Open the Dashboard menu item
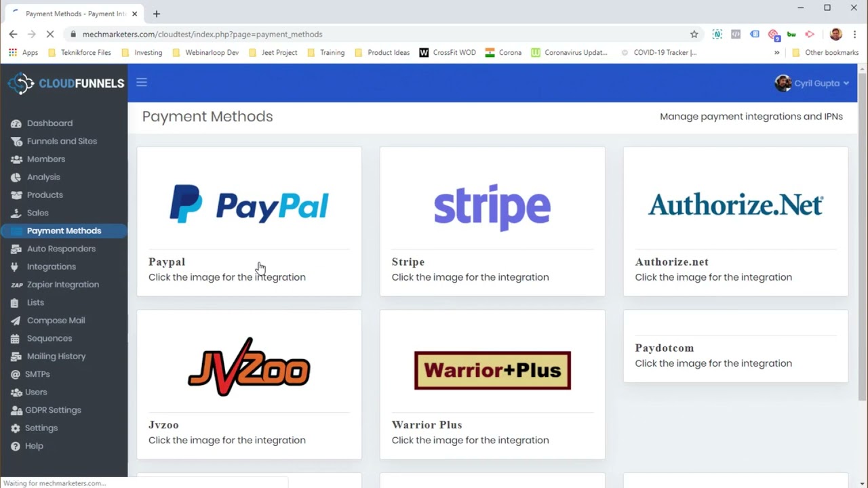 coord(50,123)
